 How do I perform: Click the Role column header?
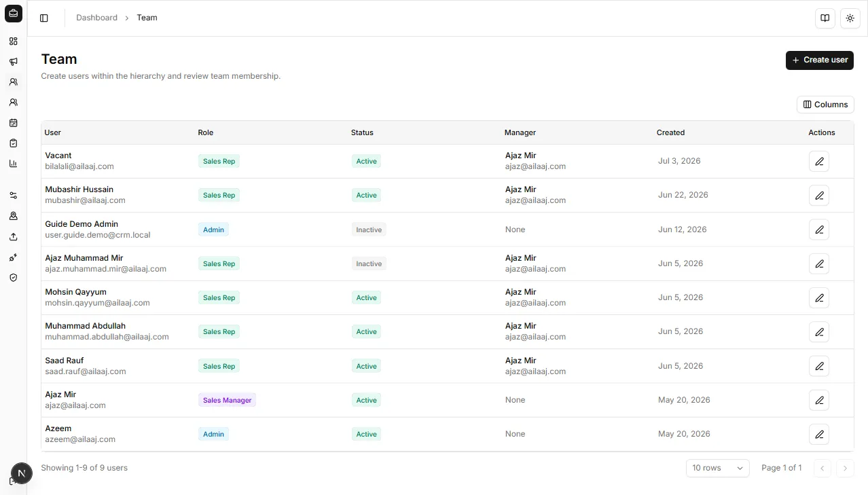tap(206, 132)
